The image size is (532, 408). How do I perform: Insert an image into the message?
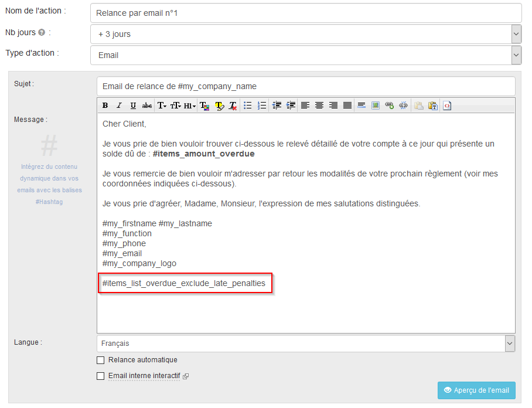(376, 106)
